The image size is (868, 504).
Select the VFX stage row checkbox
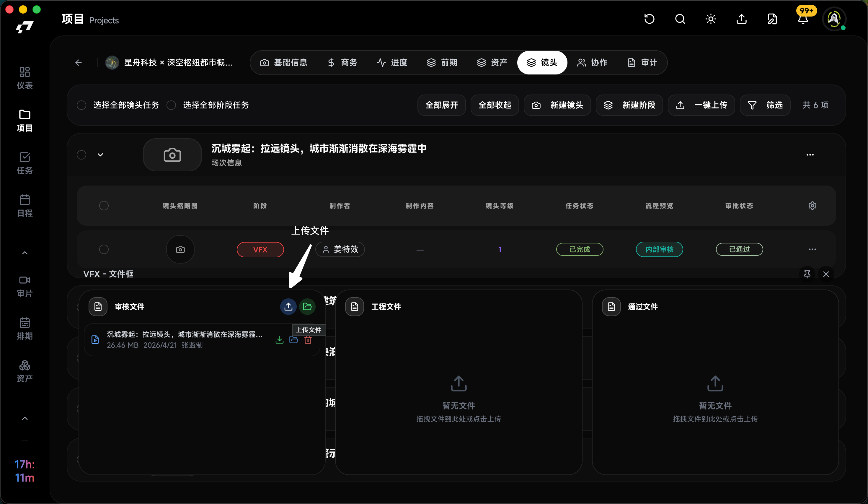click(x=104, y=249)
